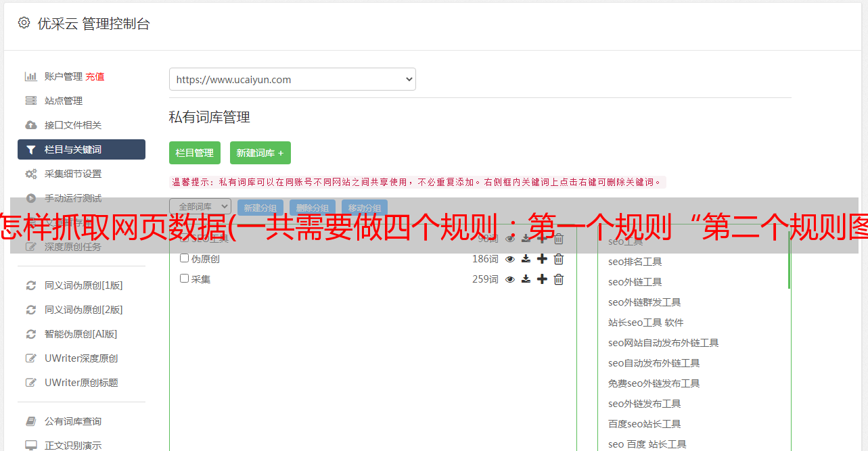Click the gear icon beside 优采云 管理控制台

click(24, 23)
